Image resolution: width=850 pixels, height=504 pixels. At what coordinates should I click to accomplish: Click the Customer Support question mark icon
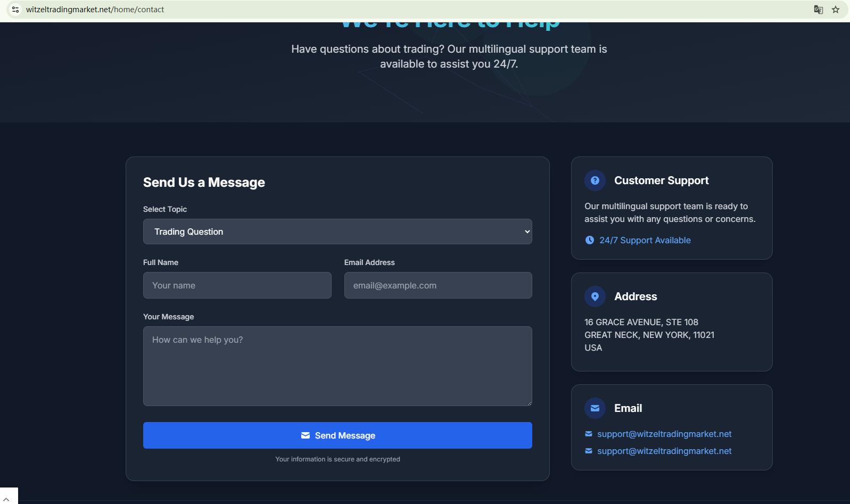pos(595,180)
